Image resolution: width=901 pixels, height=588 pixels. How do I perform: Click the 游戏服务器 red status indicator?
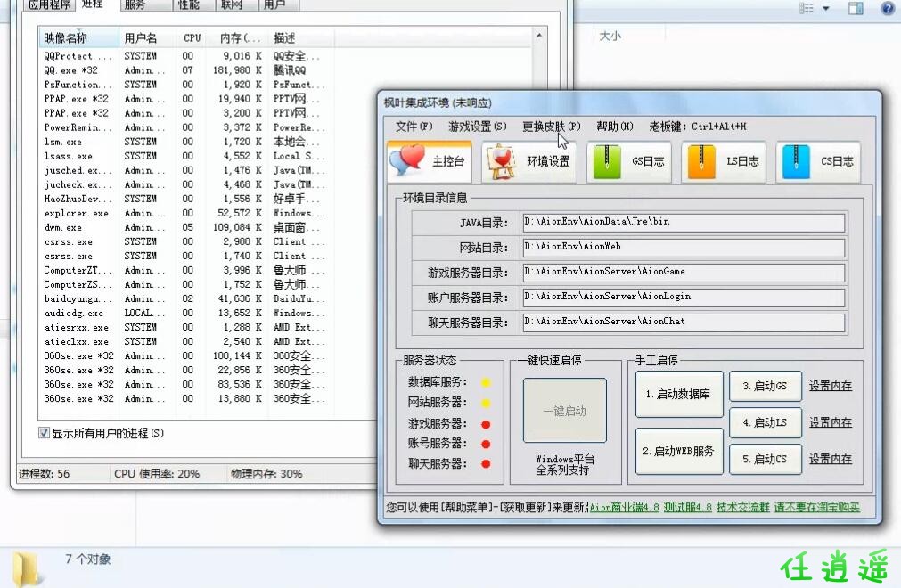pos(486,424)
